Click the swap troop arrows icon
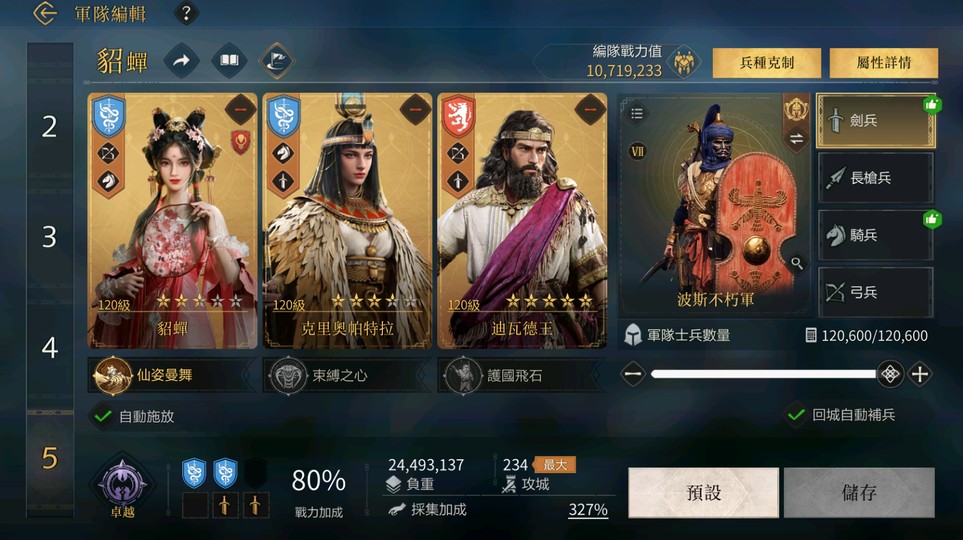This screenshot has height=540, width=963. (x=796, y=139)
